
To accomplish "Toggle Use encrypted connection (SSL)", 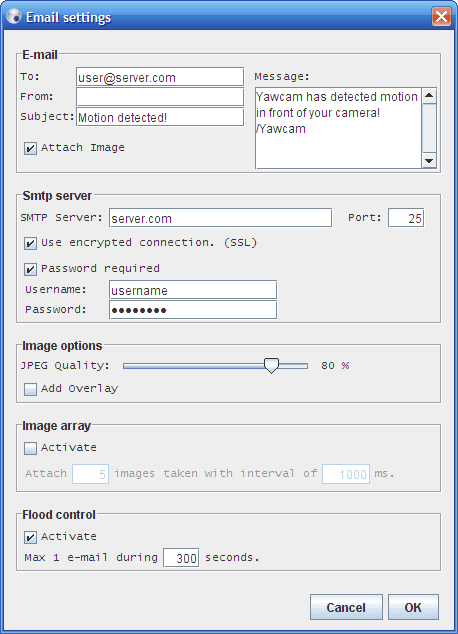I will click(30, 243).
